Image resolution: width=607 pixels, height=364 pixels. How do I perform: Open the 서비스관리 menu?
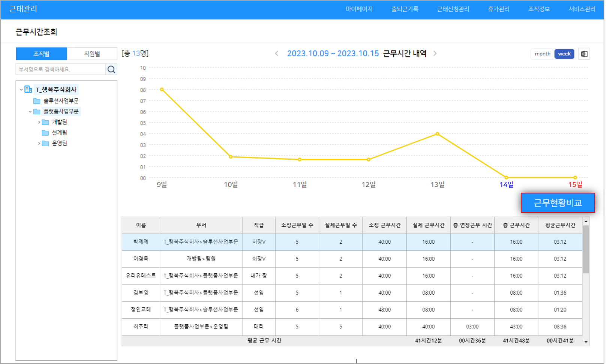pos(582,9)
